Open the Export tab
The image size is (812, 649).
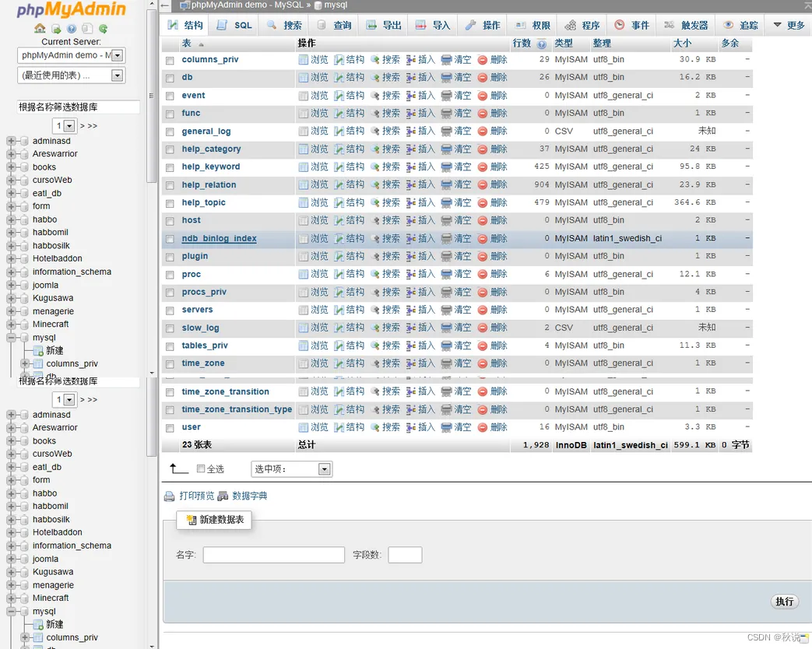pyautogui.click(x=384, y=26)
